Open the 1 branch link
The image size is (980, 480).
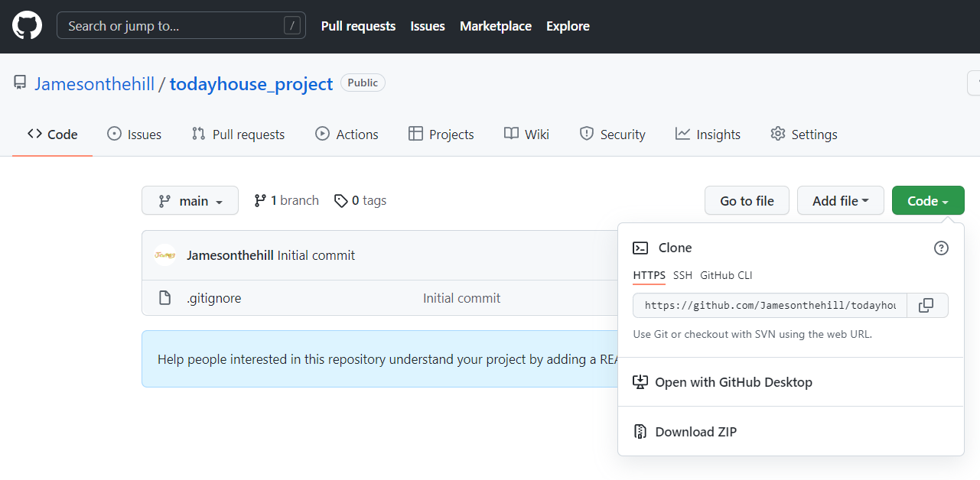pyautogui.click(x=286, y=200)
